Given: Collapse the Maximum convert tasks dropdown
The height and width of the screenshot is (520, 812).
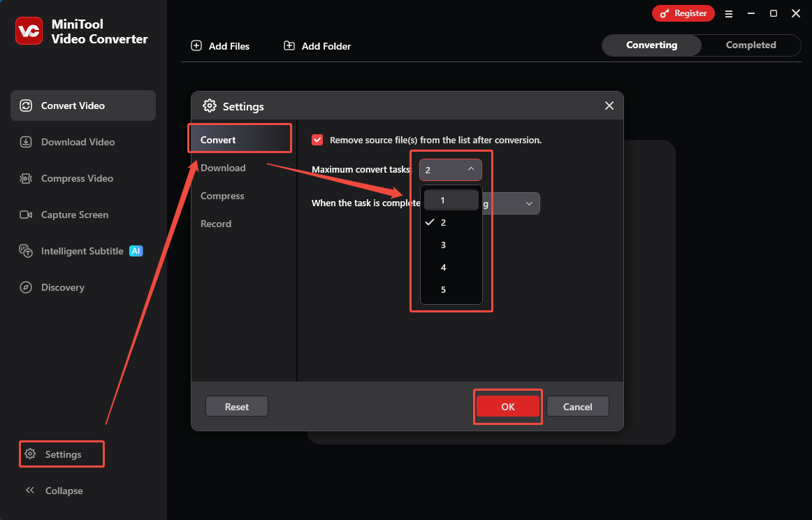Looking at the screenshot, I should [x=471, y=169].
